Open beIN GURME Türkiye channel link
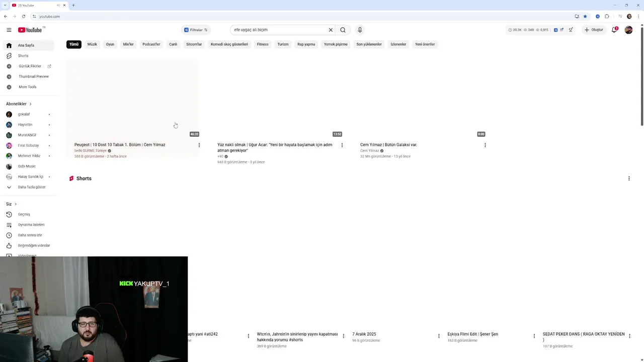 click(x=91, y=151)
